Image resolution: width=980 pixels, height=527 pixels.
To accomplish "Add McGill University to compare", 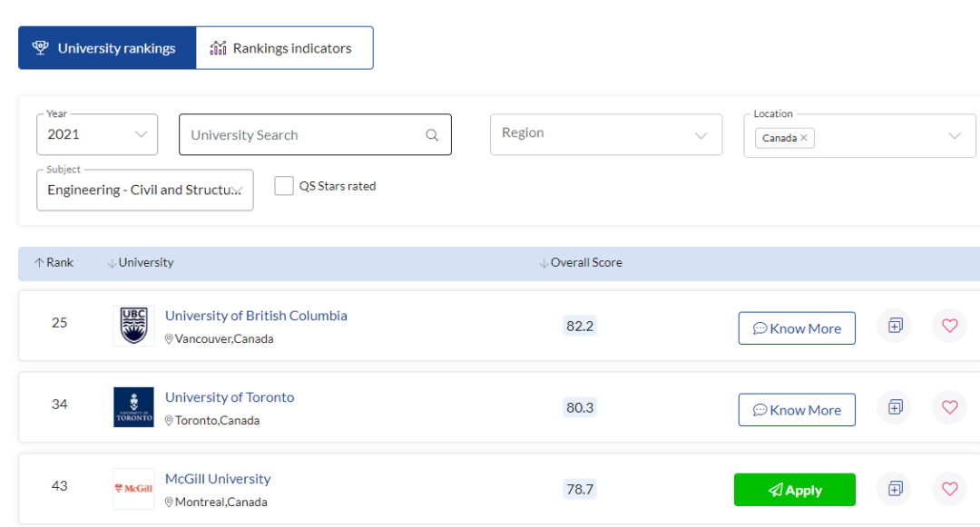I will point(895,489).
